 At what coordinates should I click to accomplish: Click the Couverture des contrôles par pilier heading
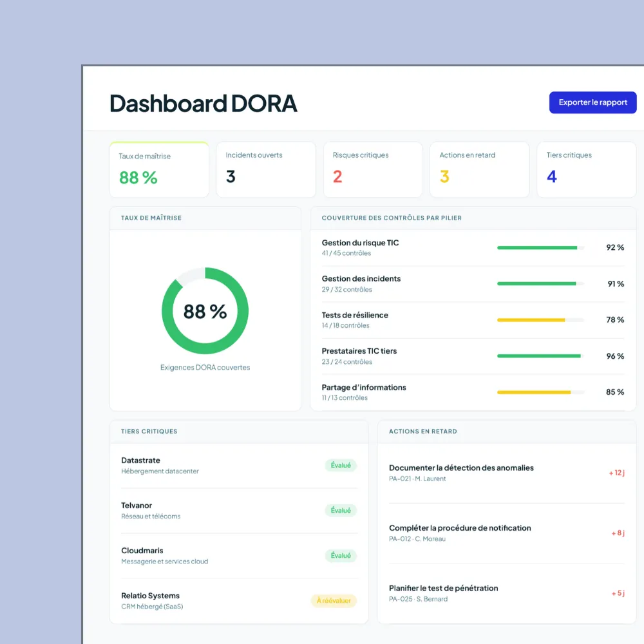pos(392,218)
